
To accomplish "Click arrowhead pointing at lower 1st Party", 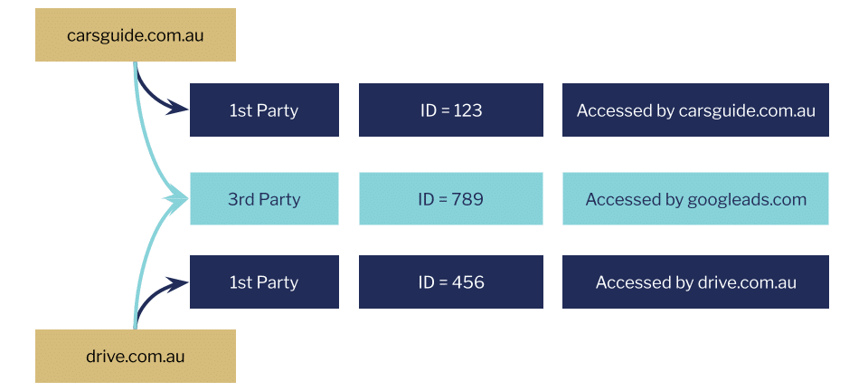I will pos(181,283).
